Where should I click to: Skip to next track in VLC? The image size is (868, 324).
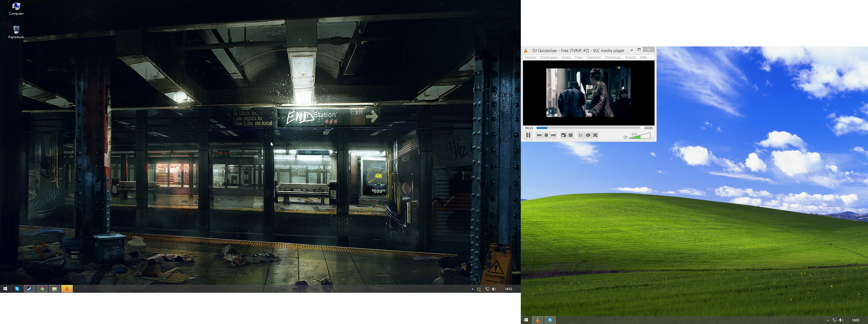pyautogui.click(x=553, y=135)
